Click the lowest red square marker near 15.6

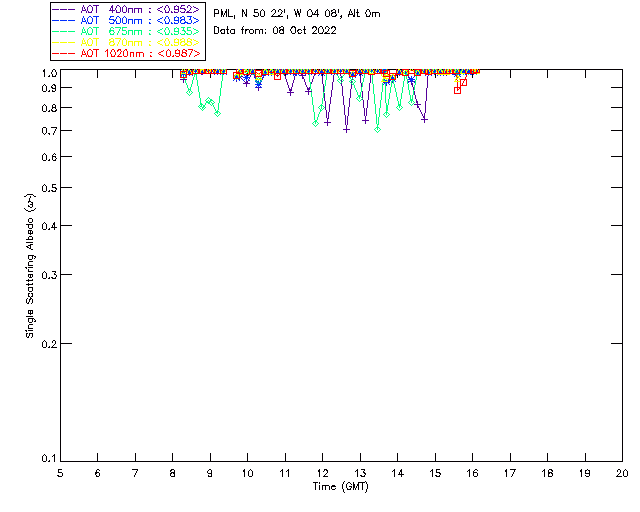(458, 91)
